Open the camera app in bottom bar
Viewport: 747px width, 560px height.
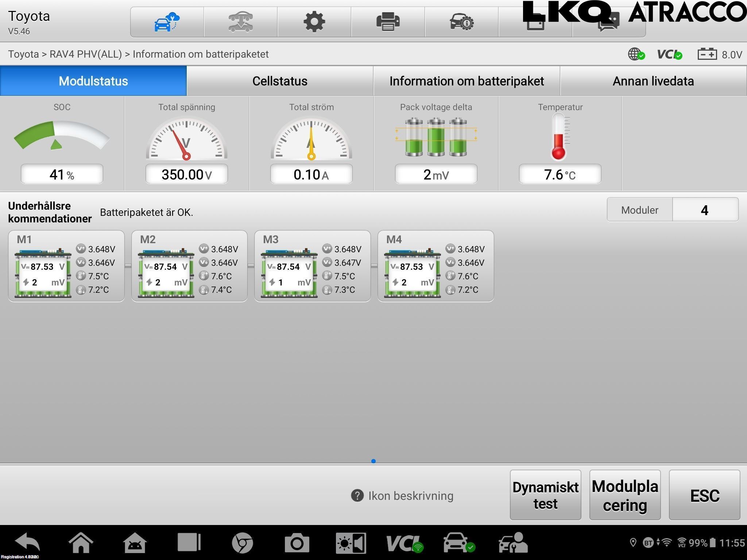pos(297,543)
